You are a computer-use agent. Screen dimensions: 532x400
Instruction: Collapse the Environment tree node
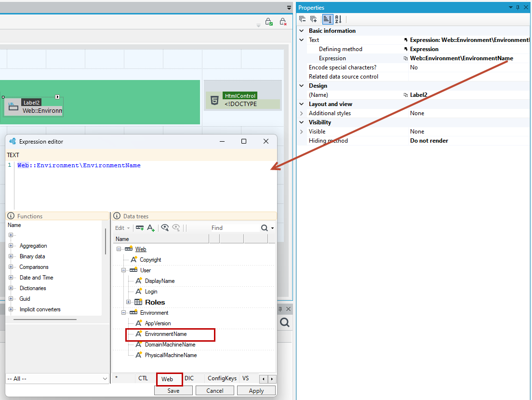pyautogui.click(x=124, y=313)
